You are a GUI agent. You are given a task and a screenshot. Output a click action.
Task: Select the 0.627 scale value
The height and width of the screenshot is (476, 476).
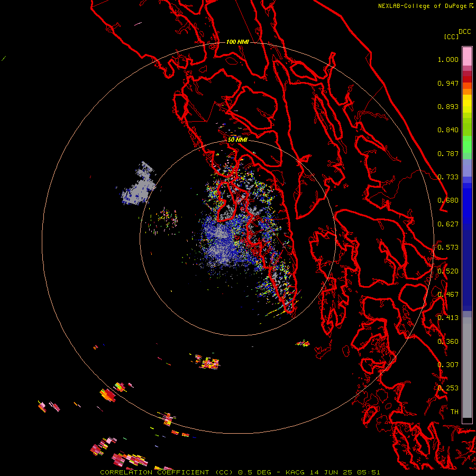[448, 224]
